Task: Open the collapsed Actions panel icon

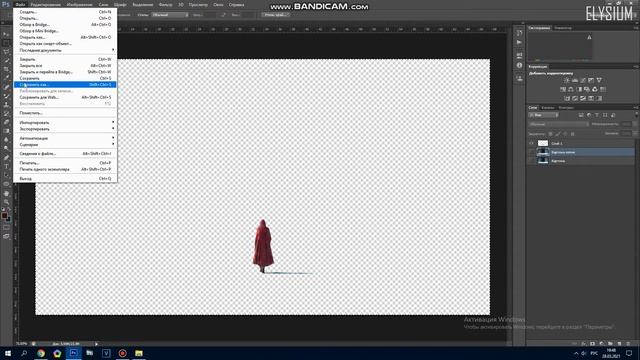Action: (x=519, y=42)
